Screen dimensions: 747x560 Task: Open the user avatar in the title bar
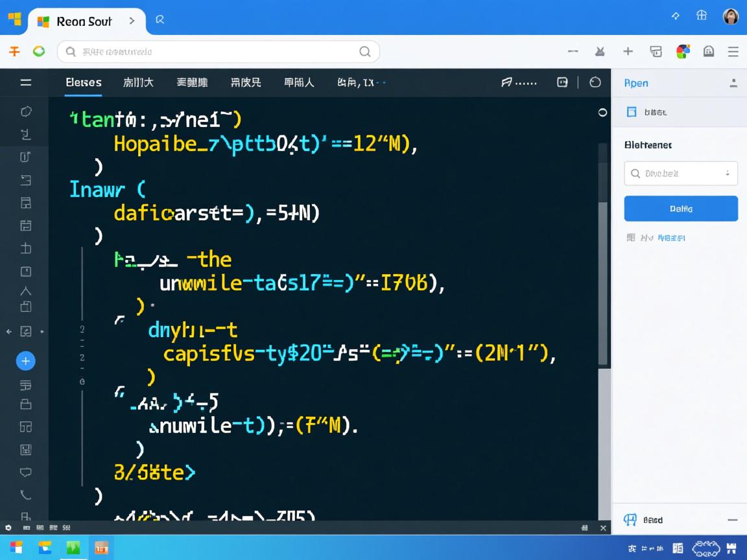[x=731, y=17]
